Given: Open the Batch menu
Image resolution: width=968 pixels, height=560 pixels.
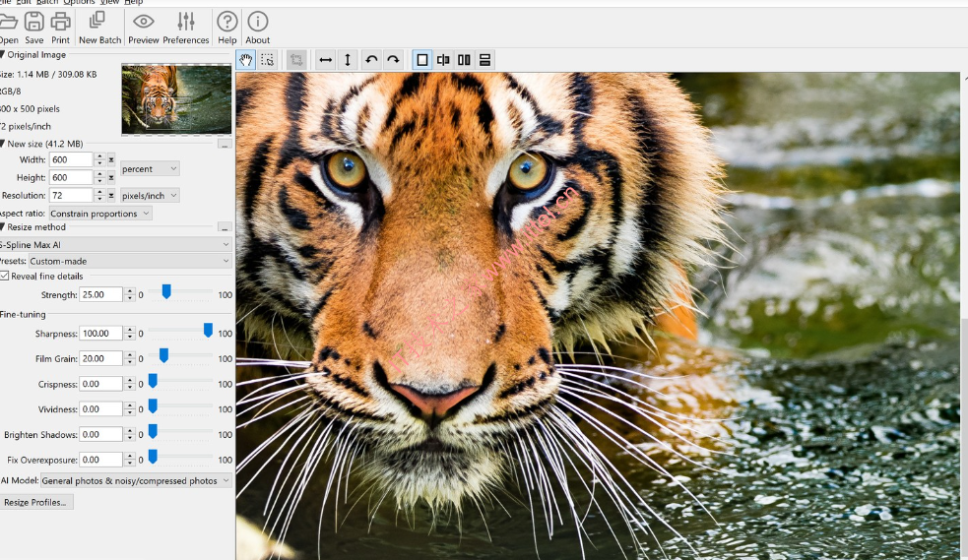Looking at the screenshot, I should [x=47, y=3].
